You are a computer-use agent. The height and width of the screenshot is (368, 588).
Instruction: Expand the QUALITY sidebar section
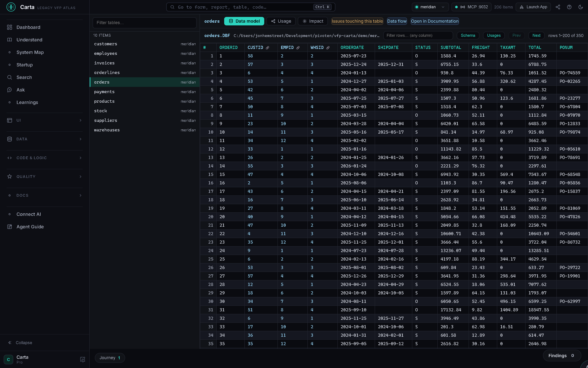pyautogui.click(x=44, y=176)
